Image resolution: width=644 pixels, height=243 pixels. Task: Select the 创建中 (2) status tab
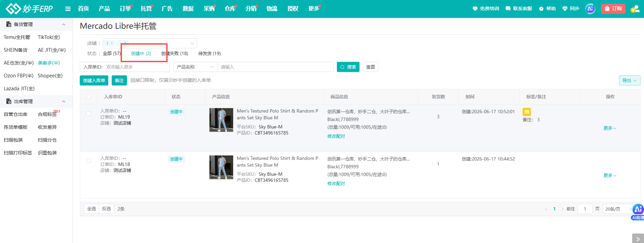click(141, 53)
